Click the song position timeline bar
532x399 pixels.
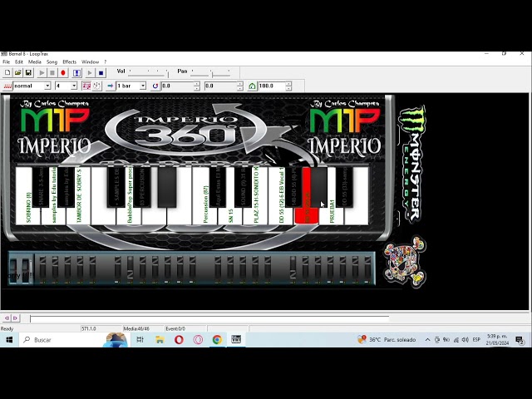209,318
